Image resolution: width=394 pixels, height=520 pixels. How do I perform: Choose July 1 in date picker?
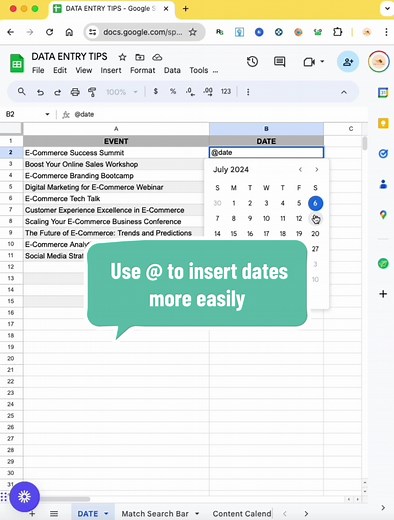(234, 203)
